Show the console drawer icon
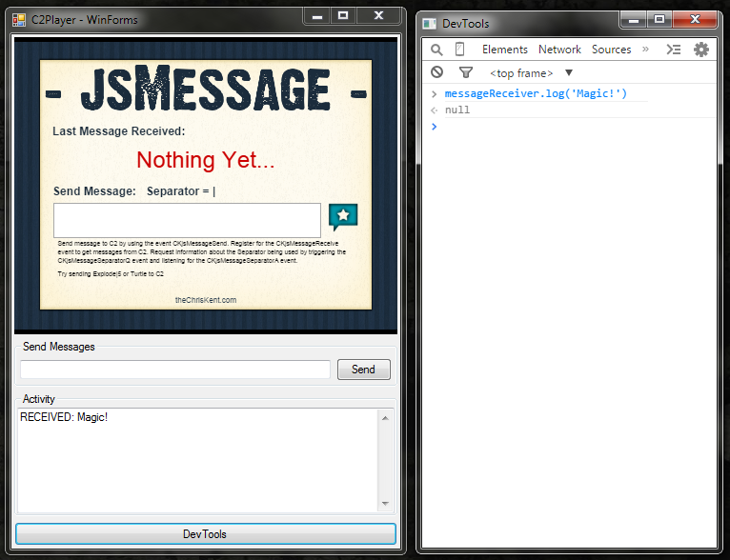730x560 pixels. click(674, 50)
